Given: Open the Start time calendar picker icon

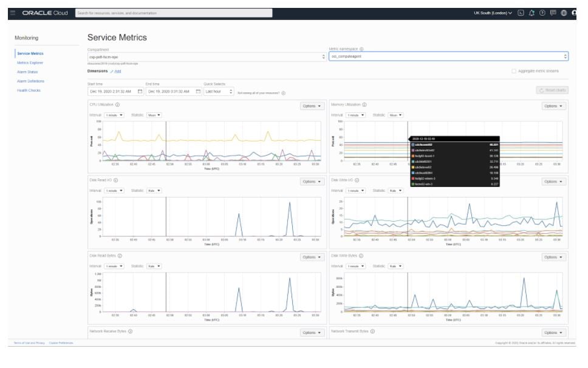Looking at the screenshot, I should 140,92.
